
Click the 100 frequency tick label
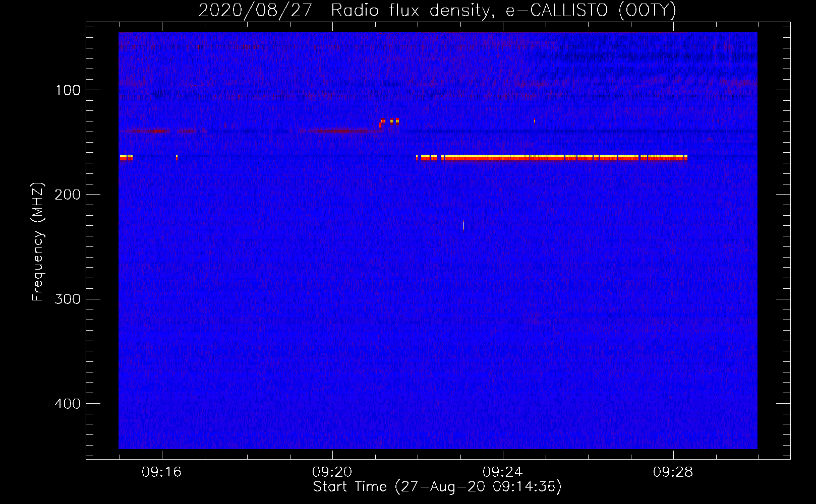[x=68, y=90]
